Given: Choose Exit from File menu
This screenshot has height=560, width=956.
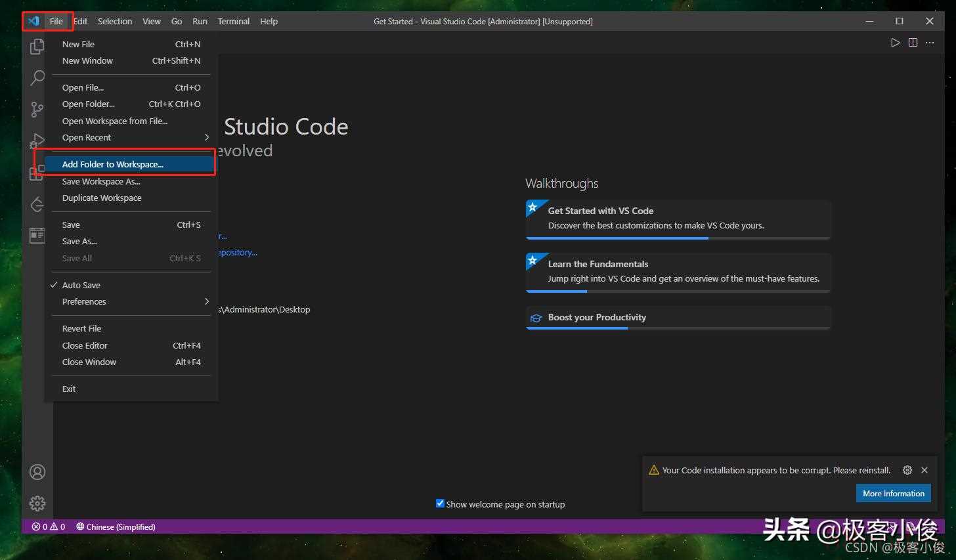Looking at the screenshot, I should point(131,389).
